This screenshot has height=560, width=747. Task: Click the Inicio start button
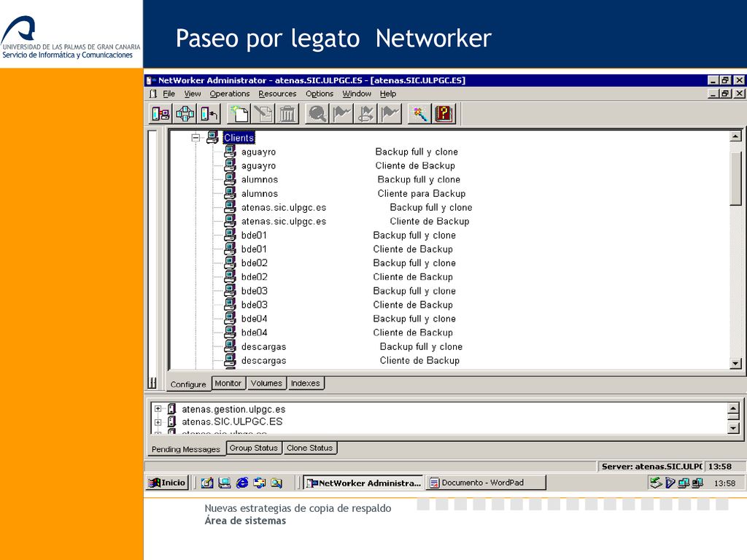click(x=167, y=483)
